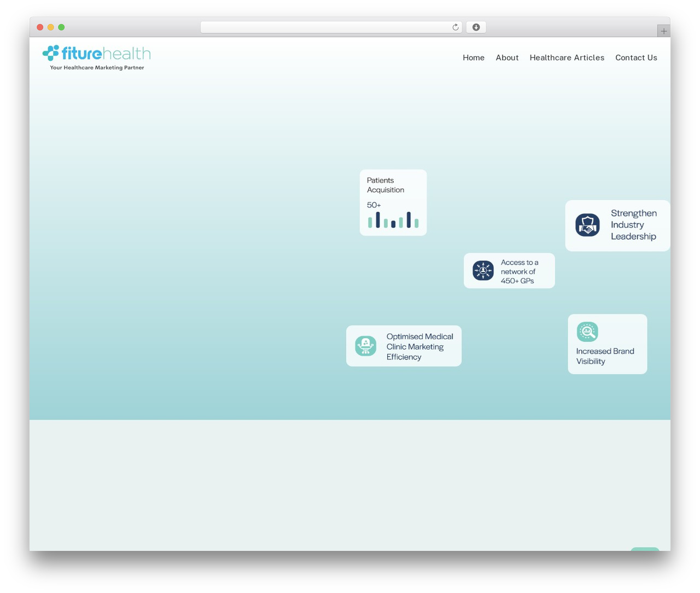700x593 pixels.
Task: Open the Contact Us page
Action: point(636,57)
